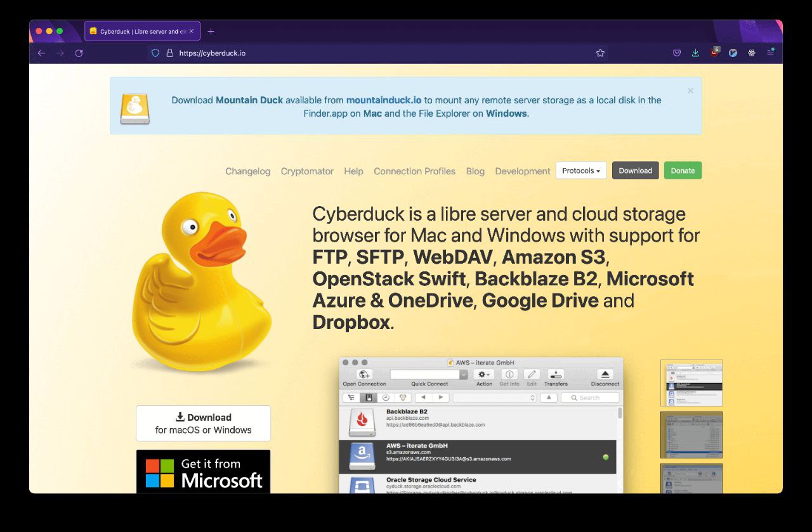The width and height of the screenshot is (812, 532).
Task: Click the Mountain Duck drive icon in banner
Action: (135, 108)
